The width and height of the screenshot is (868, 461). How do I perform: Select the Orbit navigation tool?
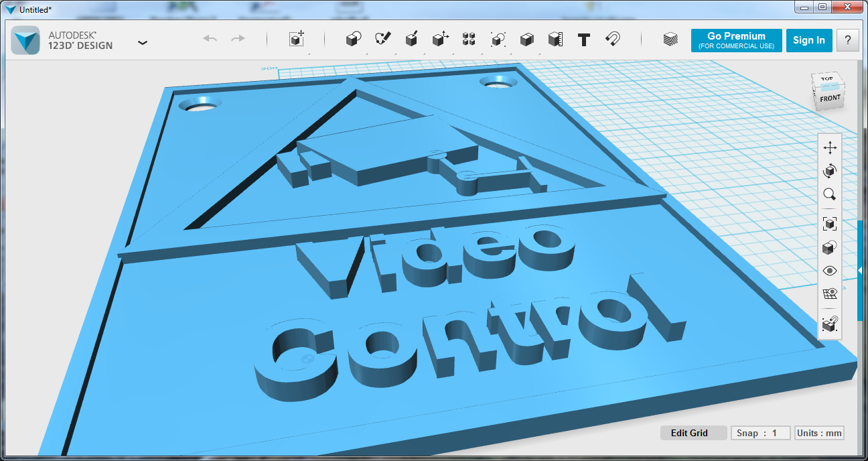click(830, 171)
